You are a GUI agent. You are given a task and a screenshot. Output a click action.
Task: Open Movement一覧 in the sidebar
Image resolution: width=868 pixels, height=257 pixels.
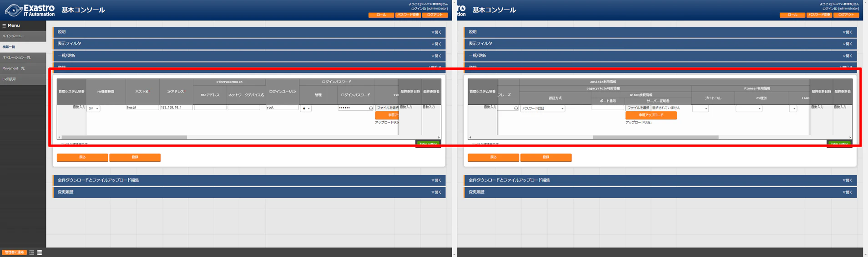pyautogui.click(x=23, y=68)
